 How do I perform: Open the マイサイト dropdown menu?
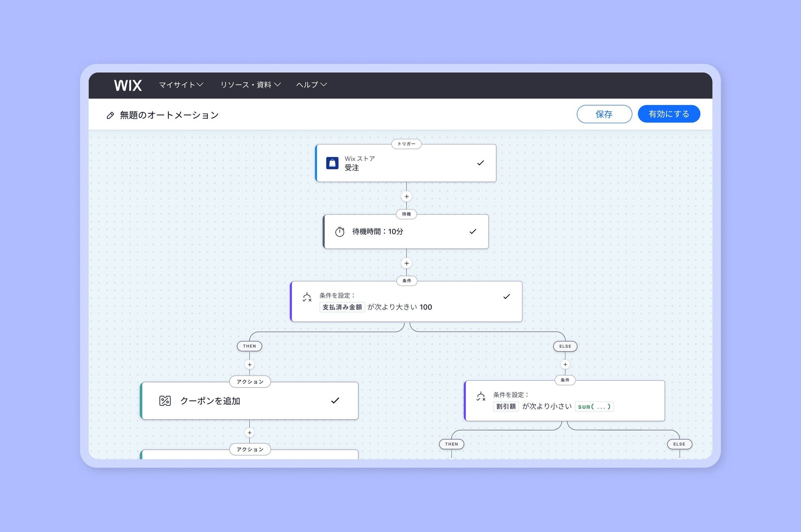181,85
